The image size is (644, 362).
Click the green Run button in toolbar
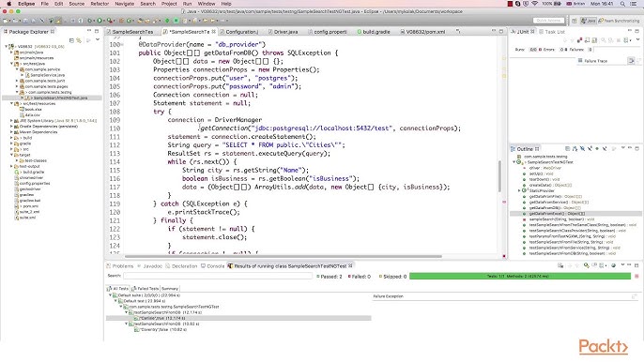[x=100, y=21]
